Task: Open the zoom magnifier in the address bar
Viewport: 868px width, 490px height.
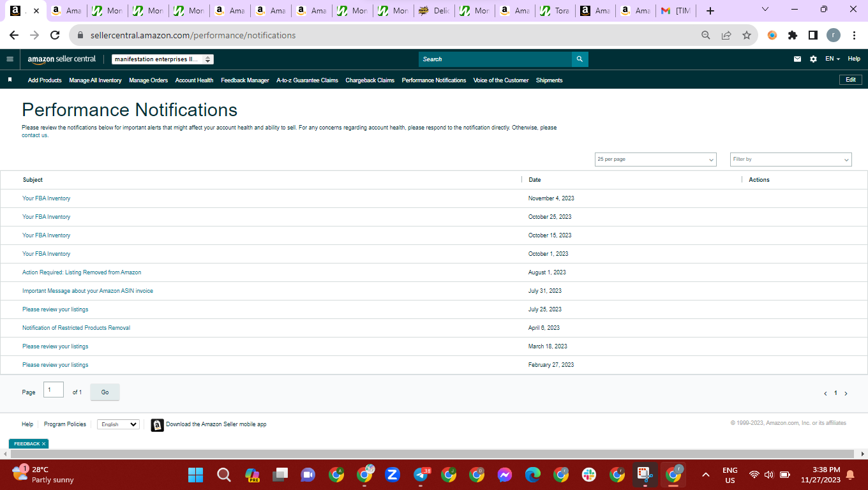Action: [x=706, y=36]
